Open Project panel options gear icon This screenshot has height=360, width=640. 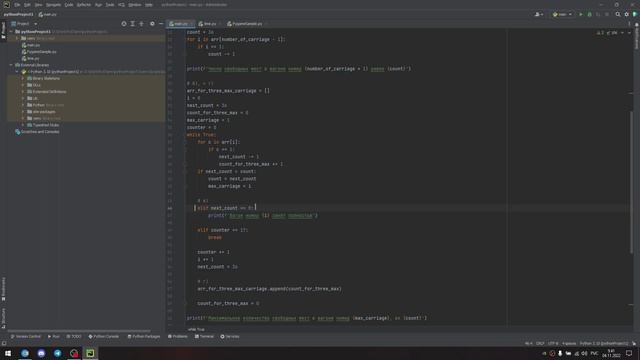(x=152, y=24)
